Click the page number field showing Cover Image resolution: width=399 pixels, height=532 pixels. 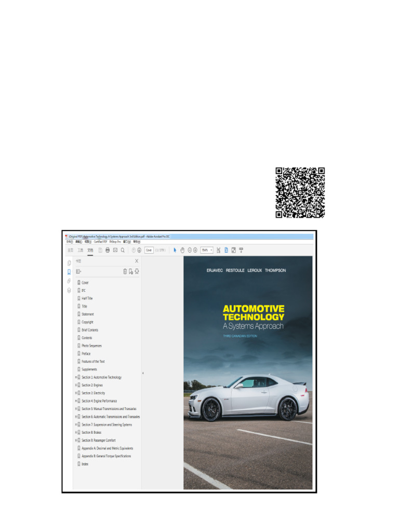(x=149, y=250)
